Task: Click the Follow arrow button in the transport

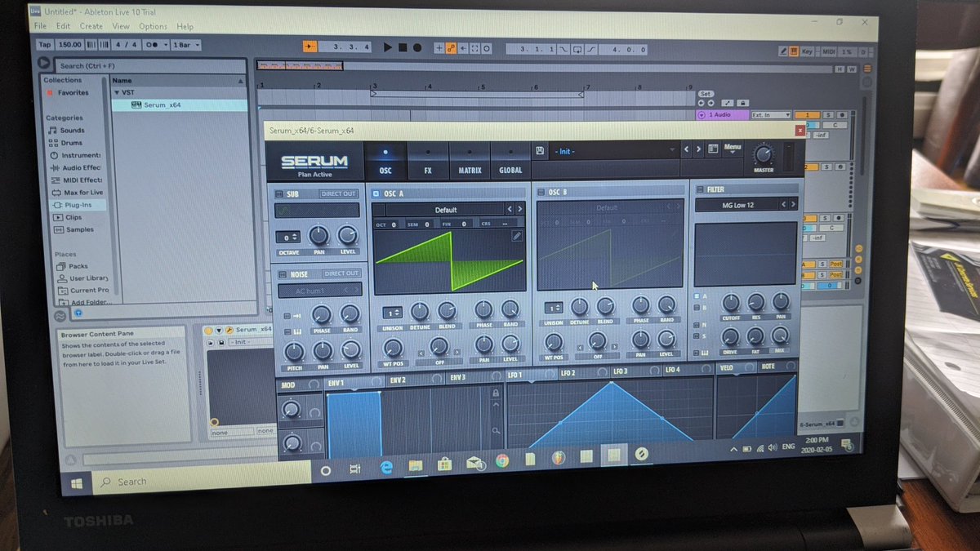Action: coord(310,47)
